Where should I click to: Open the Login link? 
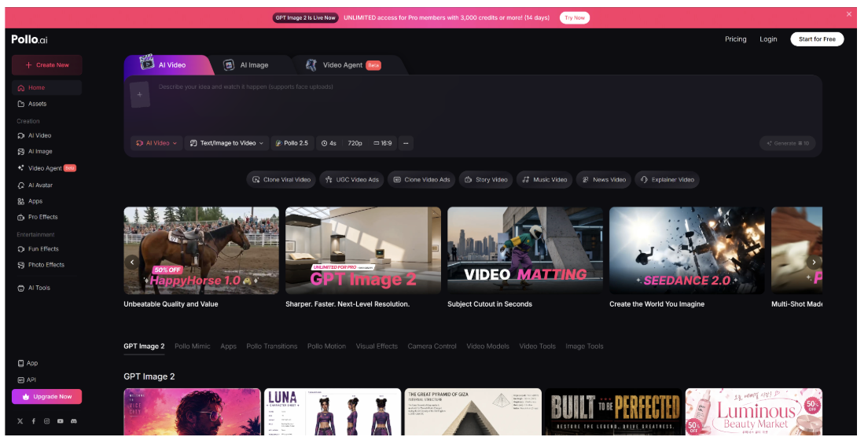[x=768, y=39]
